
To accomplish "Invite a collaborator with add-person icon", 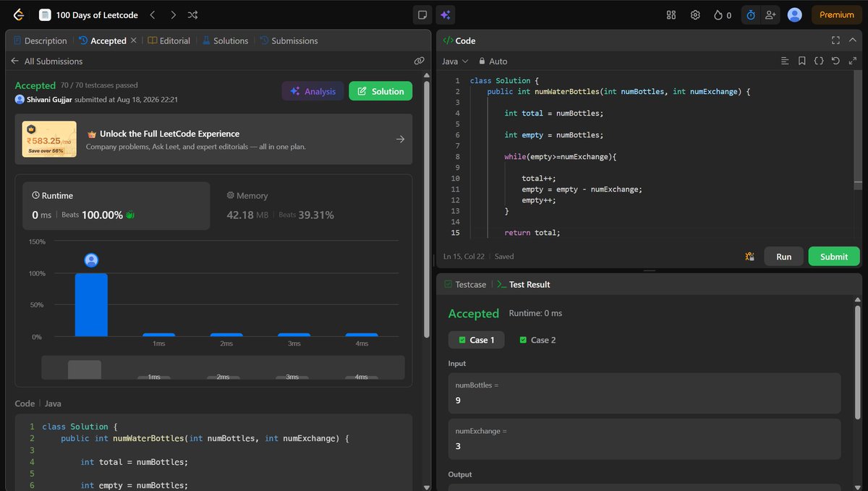I will click(x=770, y=14).
